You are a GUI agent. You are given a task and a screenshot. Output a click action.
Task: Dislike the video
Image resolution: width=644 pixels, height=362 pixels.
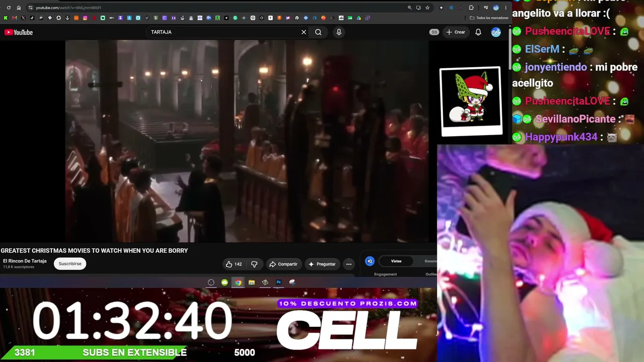254,264
